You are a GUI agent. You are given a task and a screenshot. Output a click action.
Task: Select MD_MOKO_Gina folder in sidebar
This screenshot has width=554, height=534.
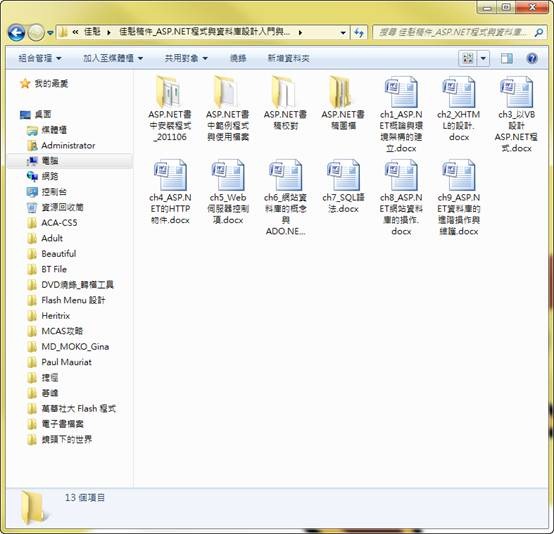point(68,347)
